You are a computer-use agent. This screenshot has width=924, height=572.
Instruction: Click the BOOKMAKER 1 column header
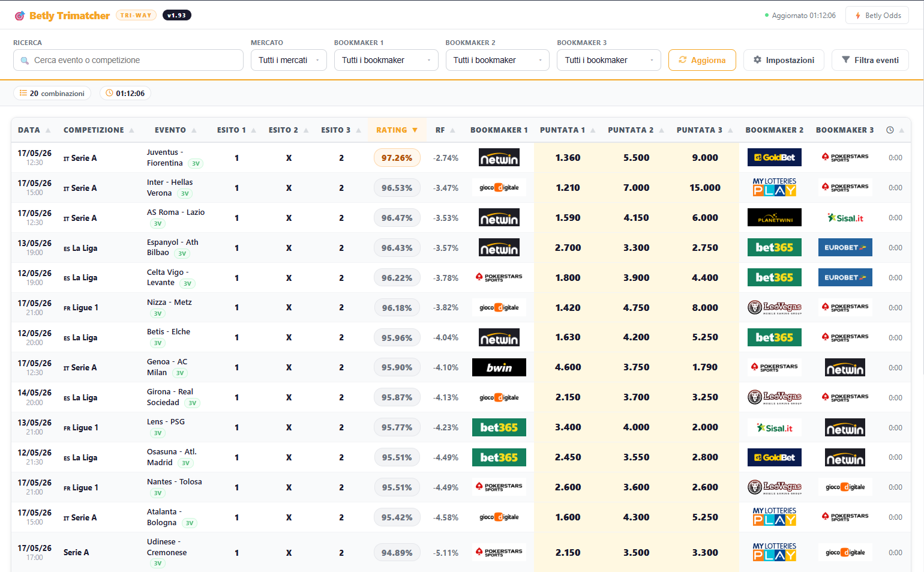click(x=499, y=130)
